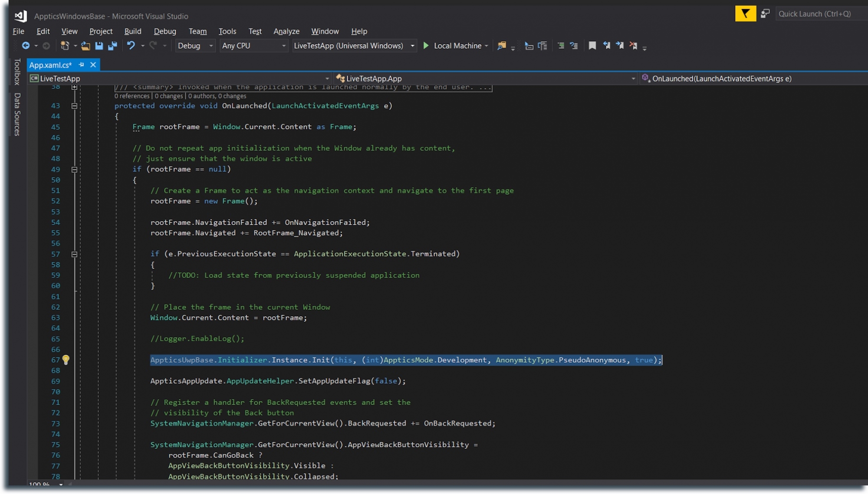Click the feedback icon beside Quick Launch
The height and width of the screenshot is (494, 868).
point(765,14)
